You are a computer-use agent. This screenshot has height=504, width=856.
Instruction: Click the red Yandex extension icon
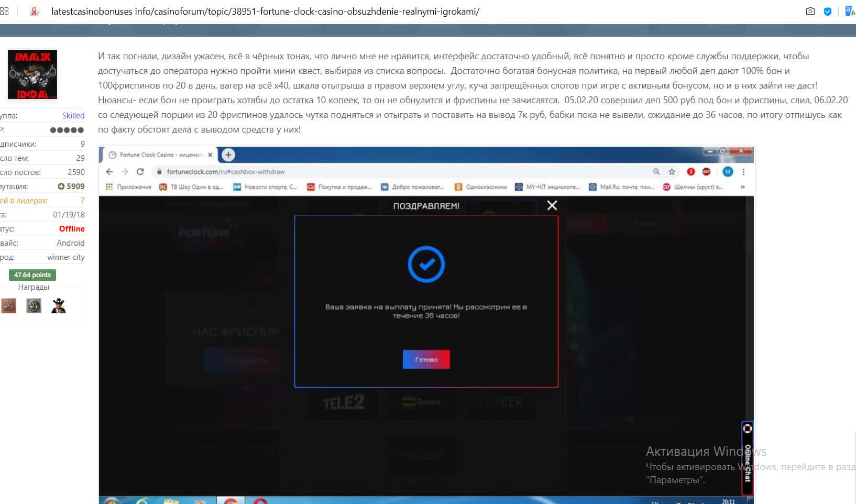[691, 171]
